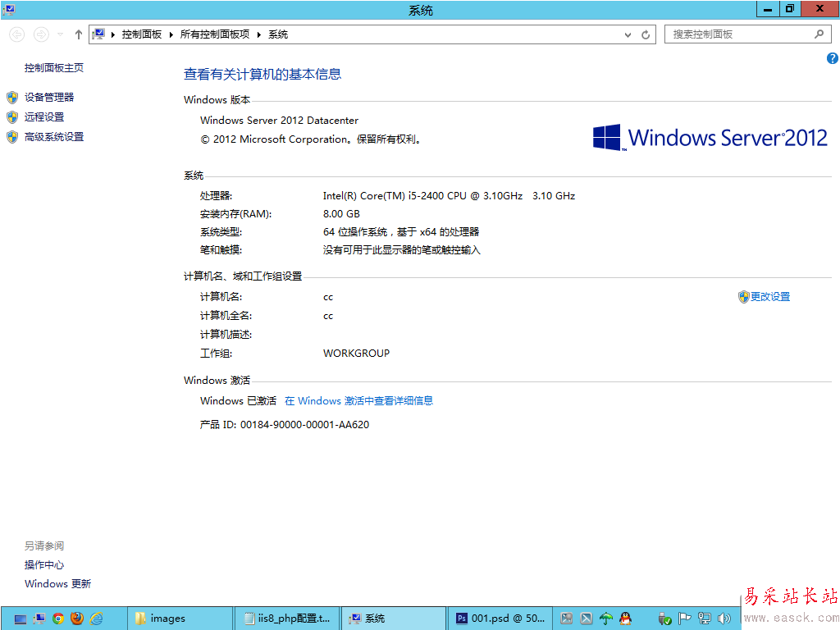Expand the root arrow before 控制面板 breadcrumb
Screen dimensions: 840x630
(x=113, y=34)
